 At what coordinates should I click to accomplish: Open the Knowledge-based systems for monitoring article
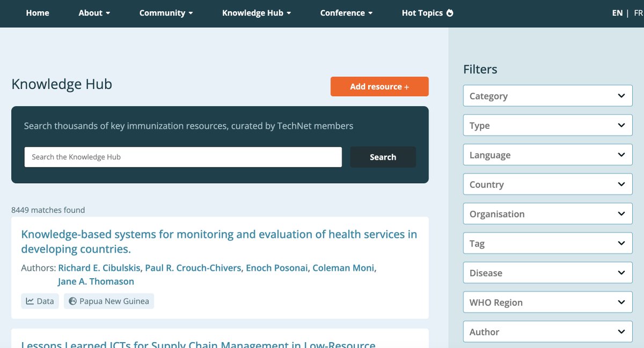219,242
